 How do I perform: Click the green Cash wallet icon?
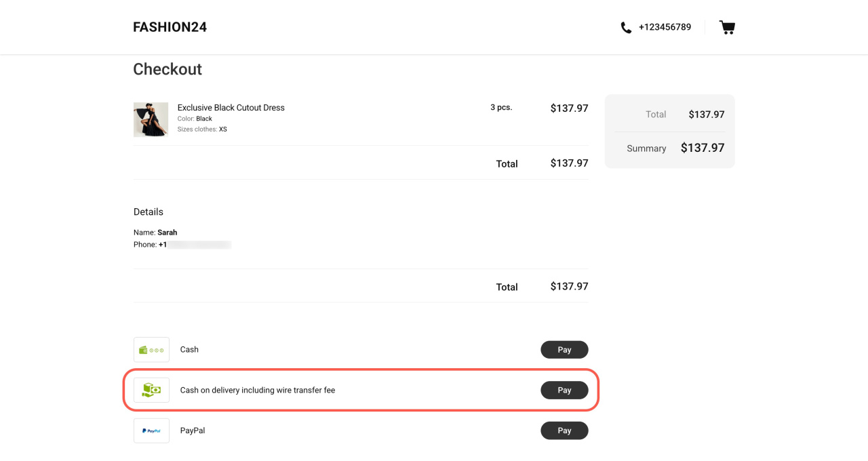pyautogui.click(x=151, y=350)
